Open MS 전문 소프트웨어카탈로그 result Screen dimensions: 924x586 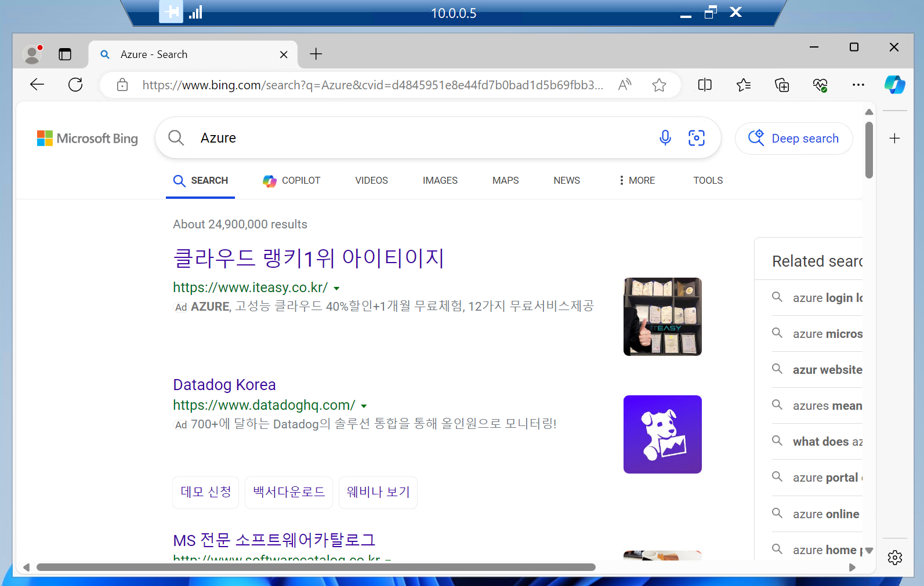pyautogui.click(x=274, y=540)
